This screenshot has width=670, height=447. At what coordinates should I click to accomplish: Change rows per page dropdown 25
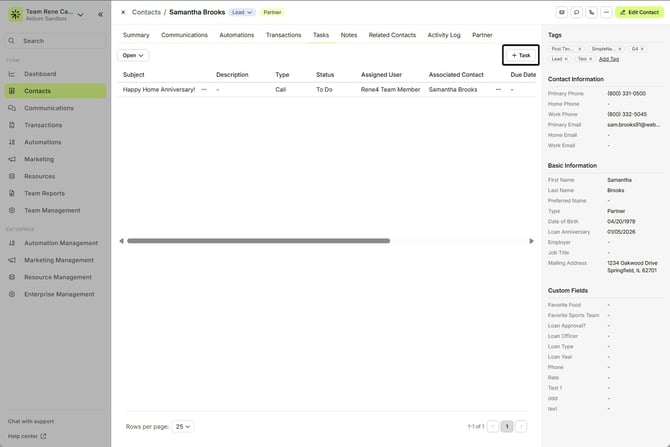click(183, 426)
